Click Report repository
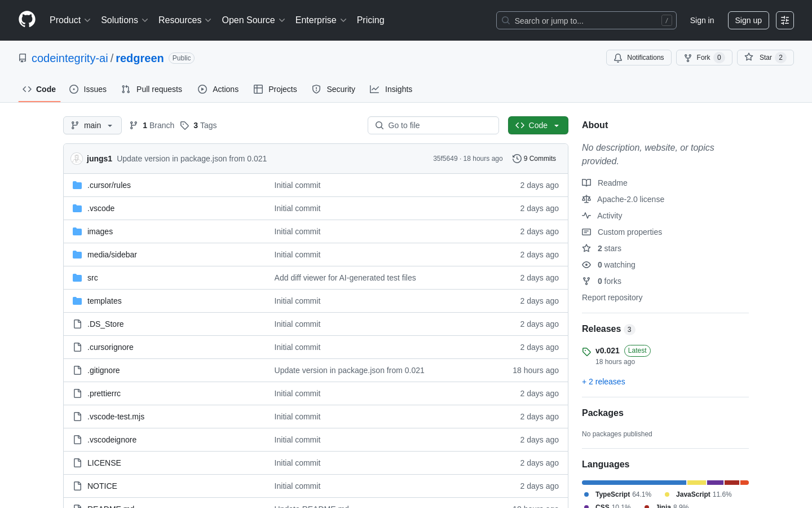This screenshot has height=508, width=812. (612, 297)
